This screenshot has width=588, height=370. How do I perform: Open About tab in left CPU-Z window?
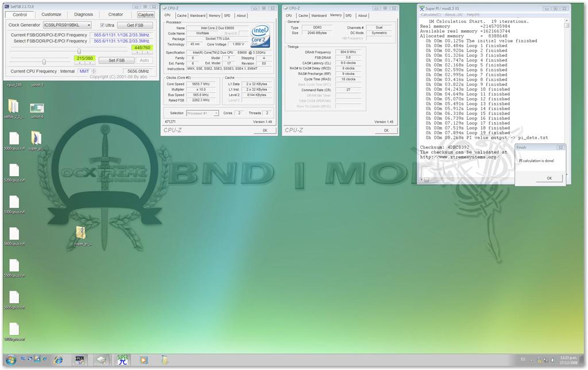pyautogui.click(x=241, y=15)
